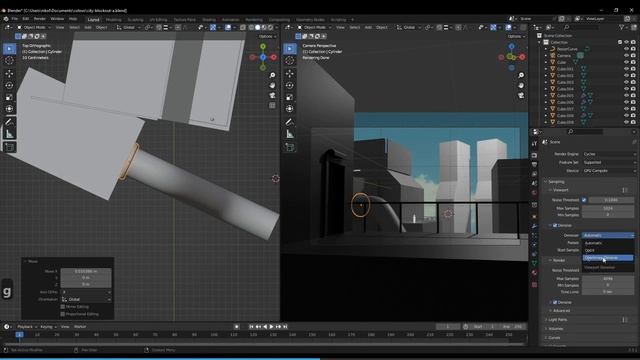The width and height of the screenshot is (640, 360).
Task: Open Options button in left viewport
Action: coord(267,36)
